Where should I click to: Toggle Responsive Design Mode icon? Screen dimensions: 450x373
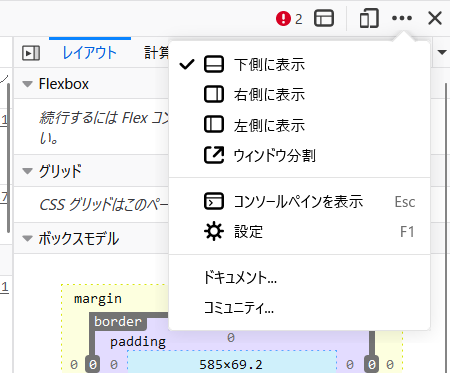tap(369, 18)
